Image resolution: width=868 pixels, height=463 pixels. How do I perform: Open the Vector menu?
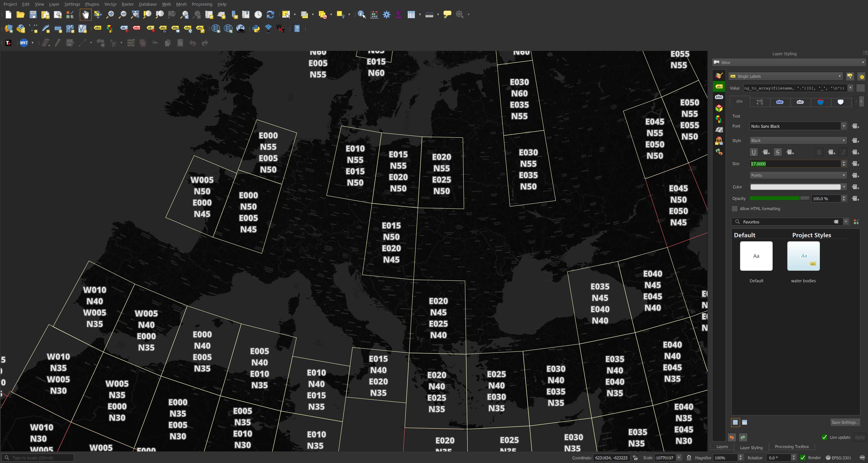coord(110,4)
